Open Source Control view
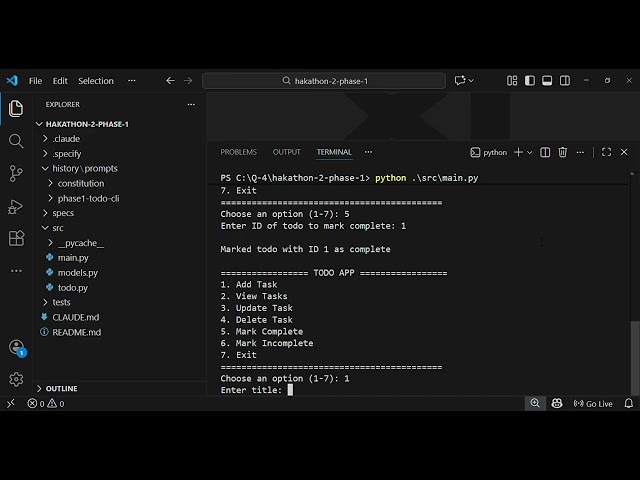Screen dimensions: 640x480 pos(16,173)
